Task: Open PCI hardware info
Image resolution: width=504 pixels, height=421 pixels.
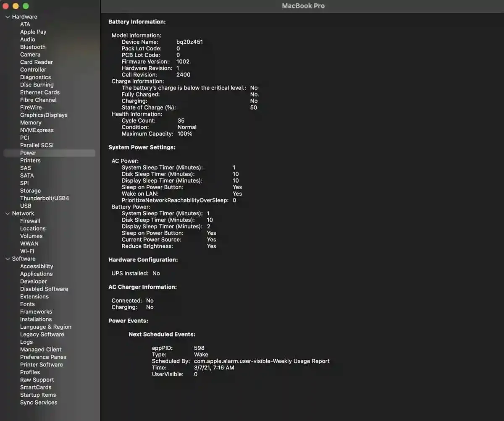Action: [x=25, y=138]
